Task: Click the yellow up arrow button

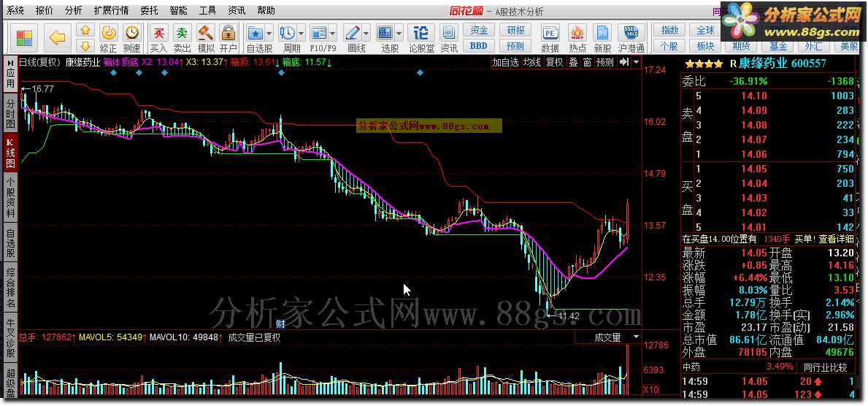Action: coord(85,30)
